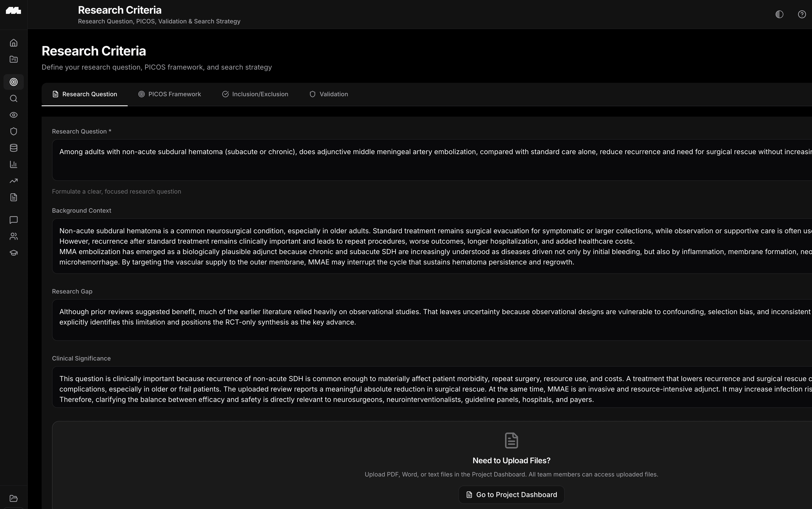812x509 pixels.
Task: Open the Projects folder icon in sidebar
Action: coord(13,59)
